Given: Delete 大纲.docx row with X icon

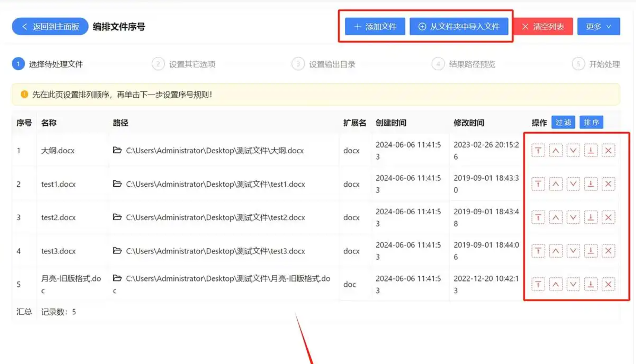Looking at the screenshot, I should pos(608,151).
